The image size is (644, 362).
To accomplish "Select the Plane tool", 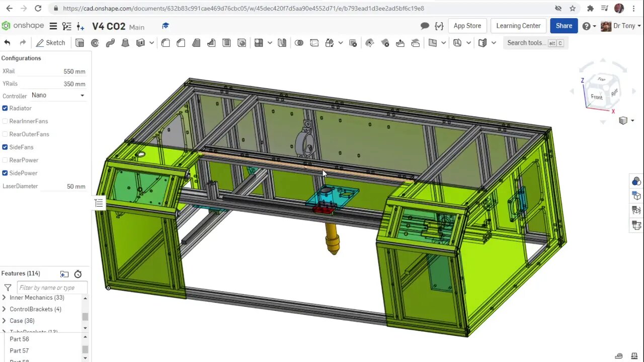I will pos(433,43).
